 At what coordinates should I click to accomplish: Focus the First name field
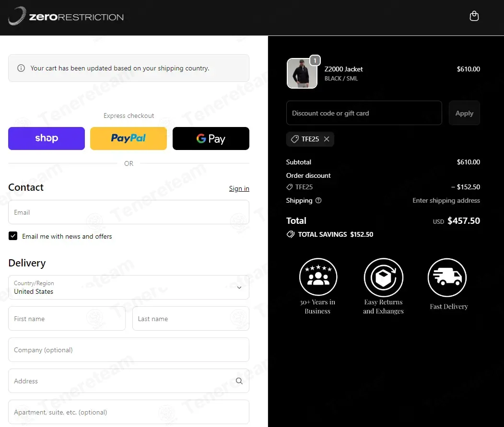[x=67, y=318]
